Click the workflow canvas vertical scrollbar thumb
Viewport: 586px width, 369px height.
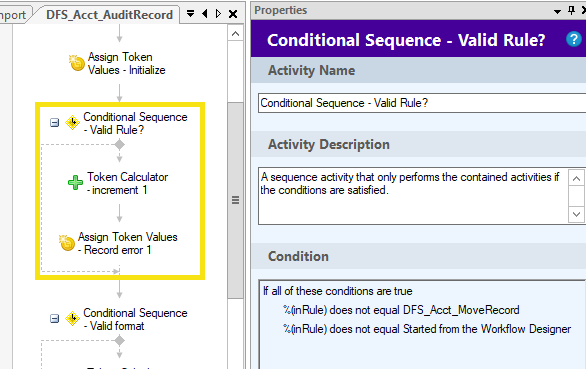(235, 200)
